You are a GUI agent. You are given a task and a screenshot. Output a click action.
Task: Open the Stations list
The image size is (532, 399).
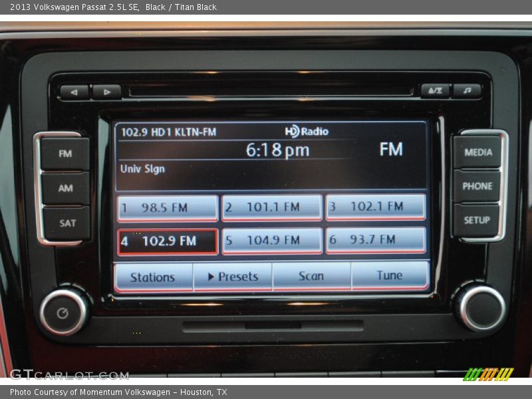point(152,277)
